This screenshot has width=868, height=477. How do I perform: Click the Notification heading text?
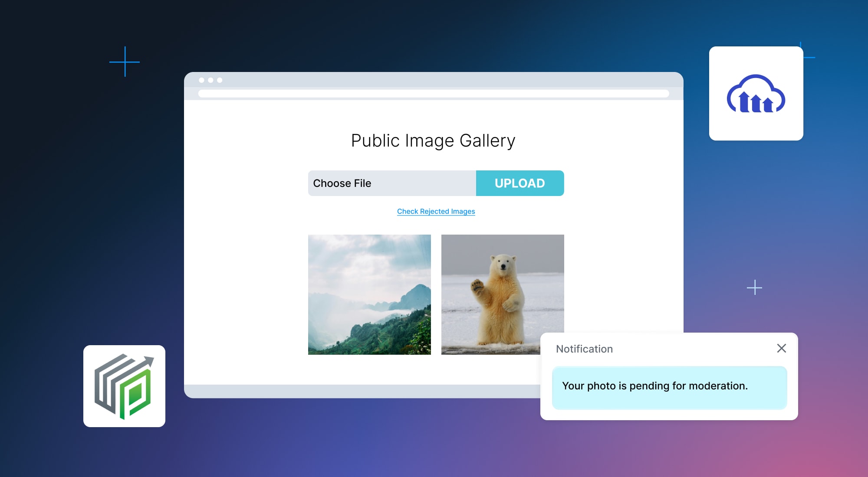pyautogui.click(x=584, y=349)
